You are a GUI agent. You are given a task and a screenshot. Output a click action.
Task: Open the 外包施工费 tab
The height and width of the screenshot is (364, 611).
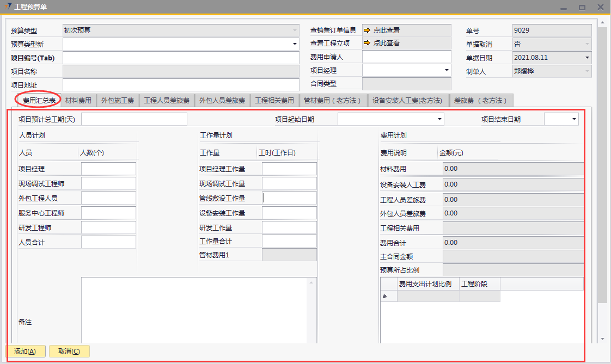pos(118,101)
